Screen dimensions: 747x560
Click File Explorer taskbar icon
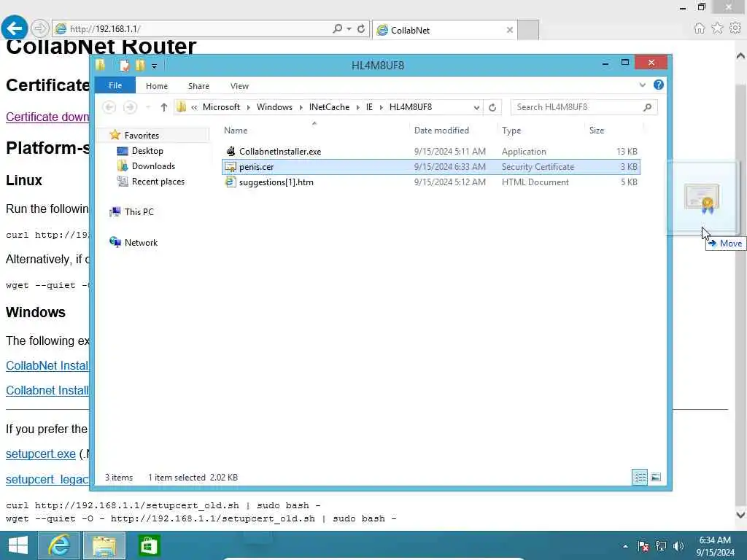(x=104, y=545)
